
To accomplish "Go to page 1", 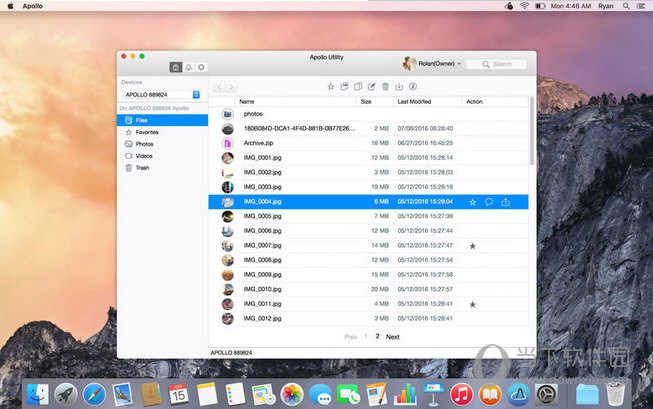I will click(x=366, y=336).
